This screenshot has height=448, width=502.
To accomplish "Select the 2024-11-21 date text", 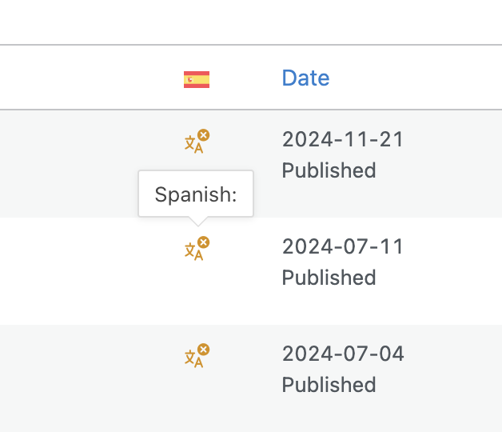I will [342, 139].
